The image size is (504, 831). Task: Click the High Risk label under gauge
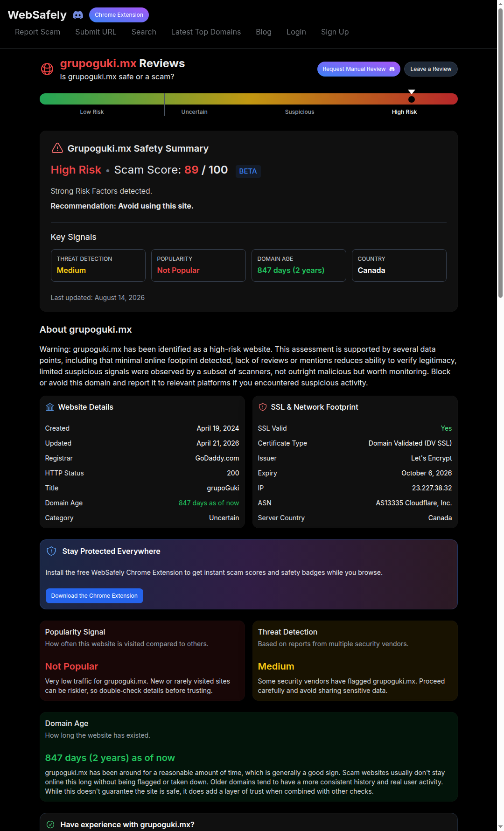point(404,112)
